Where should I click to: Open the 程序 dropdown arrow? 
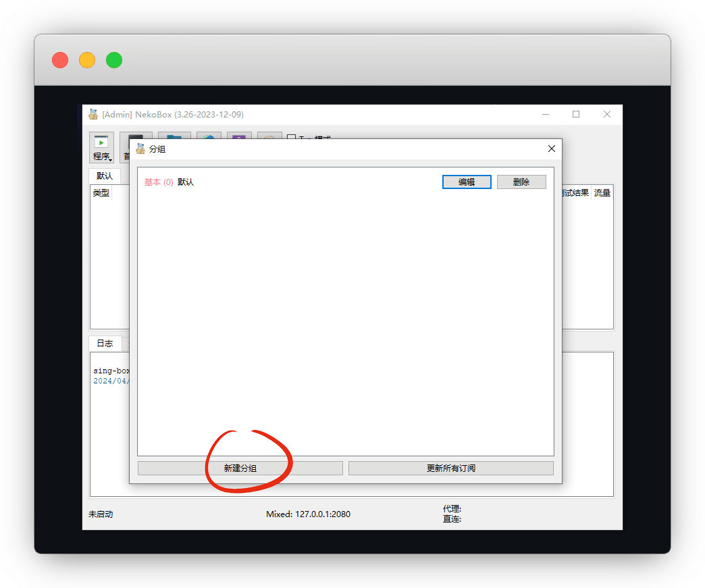point(110,159)
